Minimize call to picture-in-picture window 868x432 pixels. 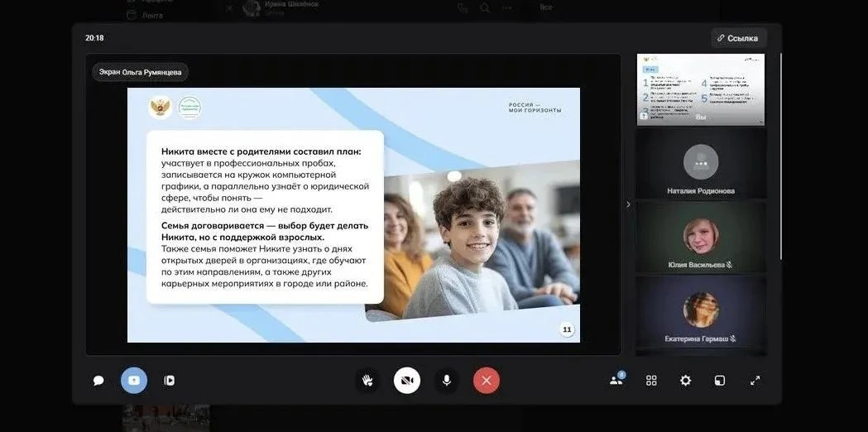[720, 381]
